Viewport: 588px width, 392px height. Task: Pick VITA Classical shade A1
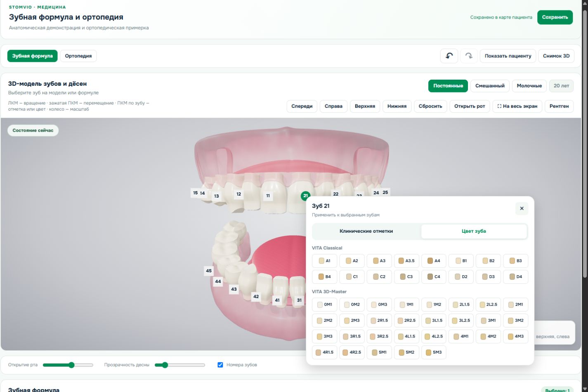point(325,261)
